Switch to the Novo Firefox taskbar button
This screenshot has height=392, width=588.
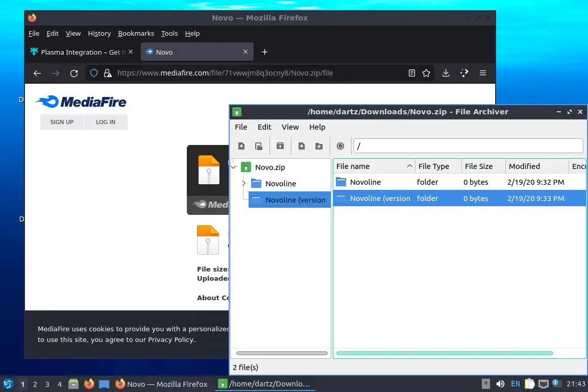162,384
